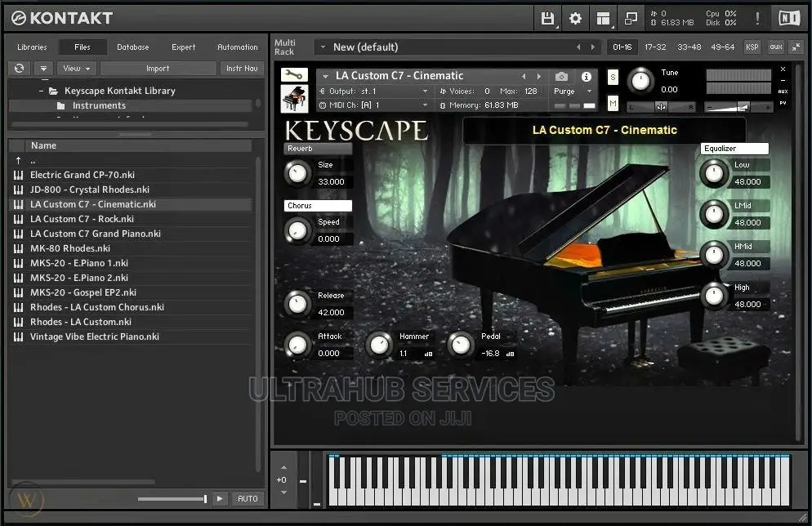Click the AUX button on instrument edge
812x526 pixels.
[x=783, y=91]
